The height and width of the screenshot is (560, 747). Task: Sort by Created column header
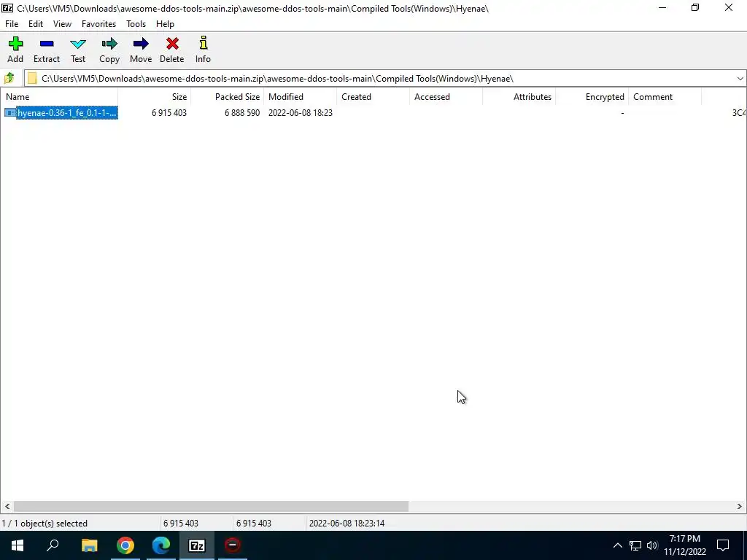(373, 97)
